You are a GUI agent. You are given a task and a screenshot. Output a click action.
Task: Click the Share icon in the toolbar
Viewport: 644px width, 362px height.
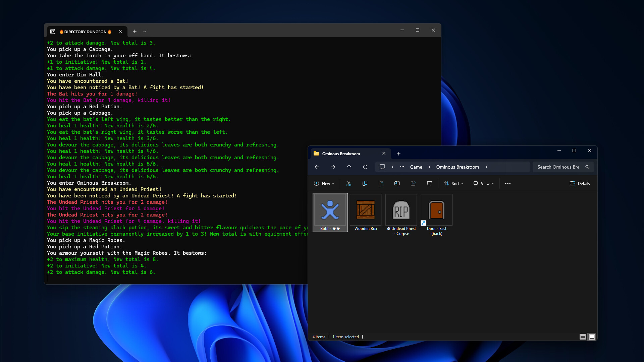(413, 183)
